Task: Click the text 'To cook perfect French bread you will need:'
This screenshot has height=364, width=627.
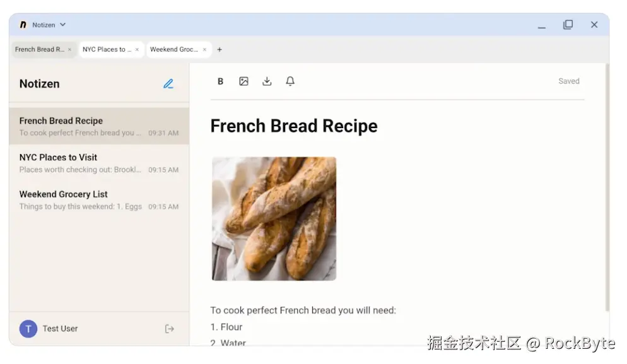Action: click(x=303, y=310)
